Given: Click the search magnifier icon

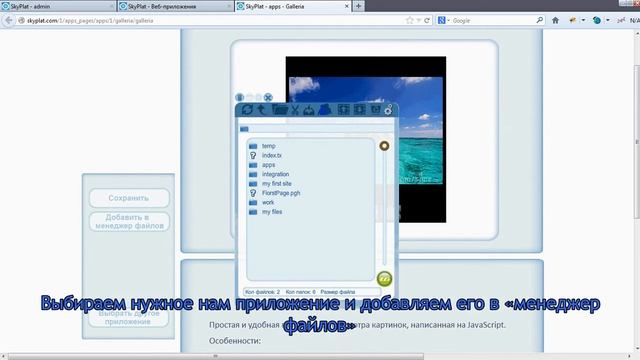Looking at the screenshot, I should click(x=540, y=20).
